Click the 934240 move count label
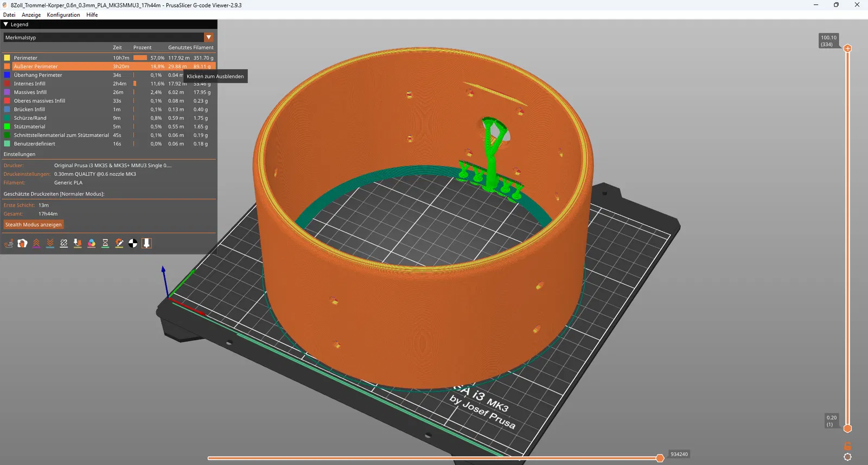Image resolution: width=868 pixels, height=465 pixels. click(x=679, y=455)
